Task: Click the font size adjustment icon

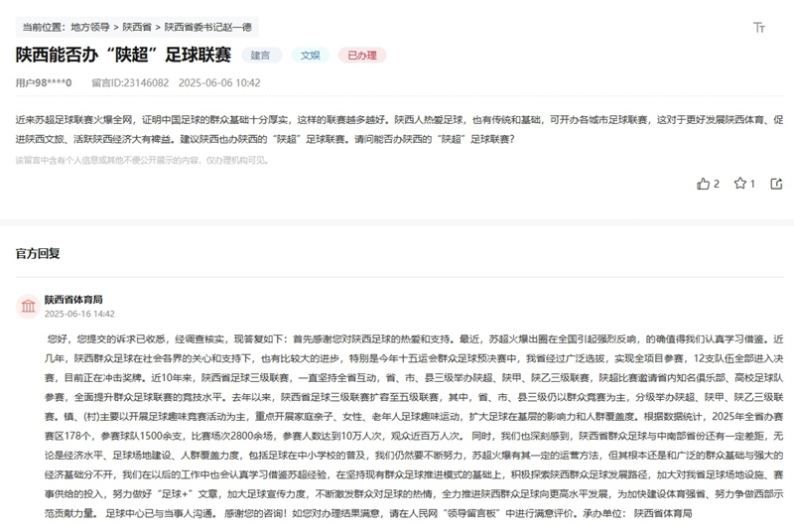Action: [x=758, y=28]
